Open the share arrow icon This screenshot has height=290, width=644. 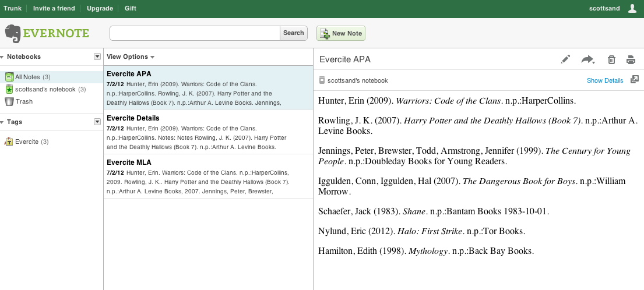[x=588, y=60]
